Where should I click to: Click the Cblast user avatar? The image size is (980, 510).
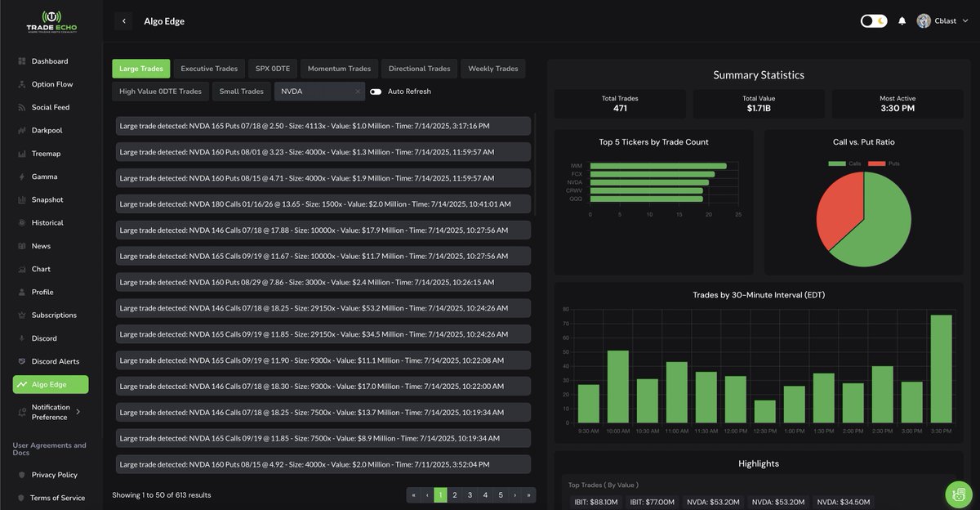[x=924, y=21]
